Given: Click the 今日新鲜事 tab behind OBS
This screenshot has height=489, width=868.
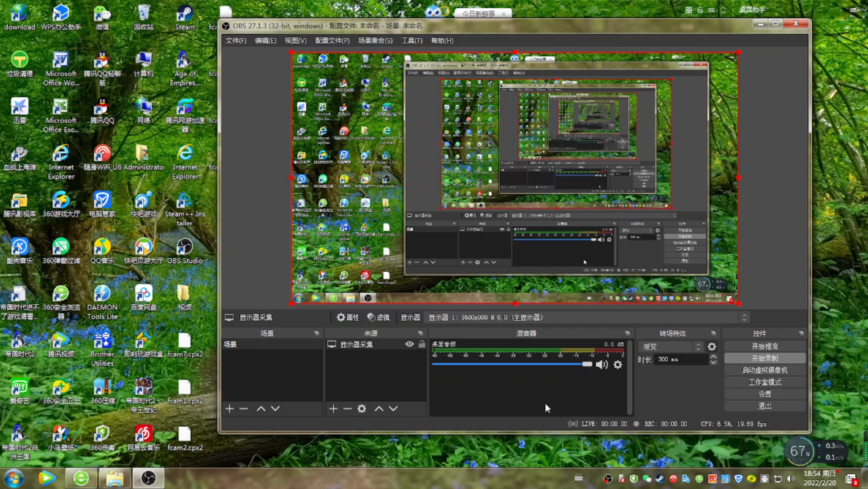Looking at the screenshot, I should click(x=482, y=13).
